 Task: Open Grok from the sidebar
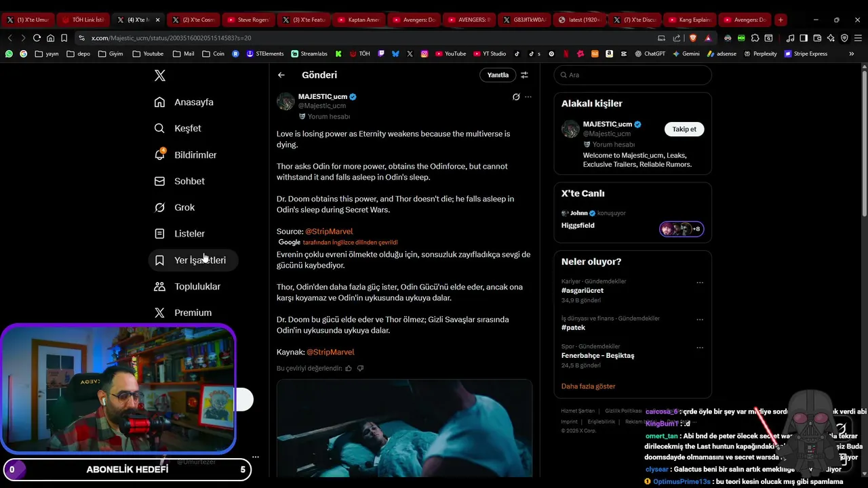174,207
